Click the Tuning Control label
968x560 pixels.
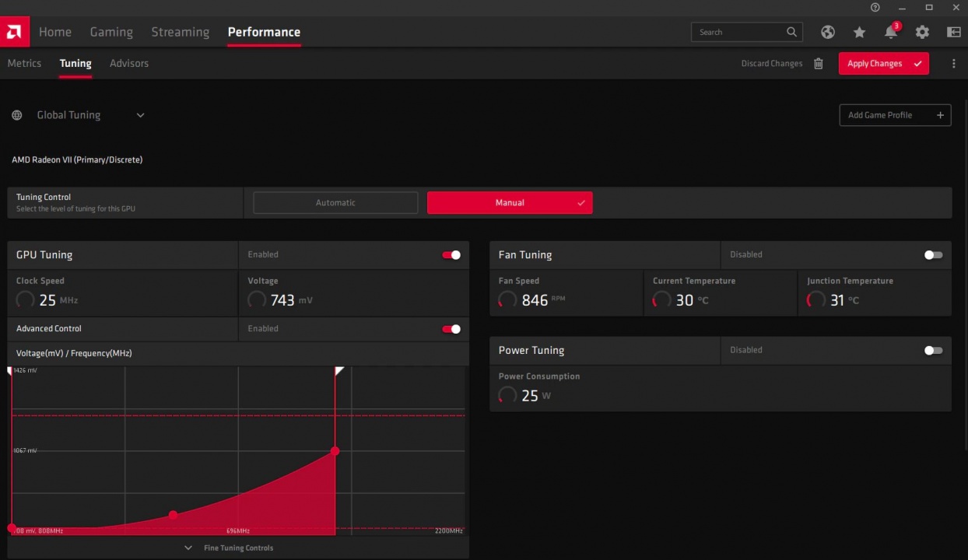coord(44,198)
